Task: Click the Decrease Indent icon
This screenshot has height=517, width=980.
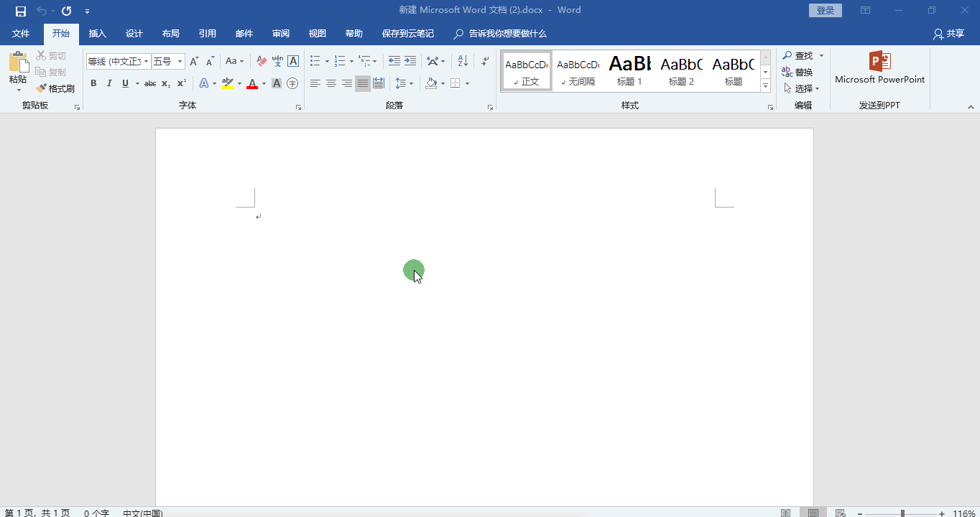Action: 394,62
